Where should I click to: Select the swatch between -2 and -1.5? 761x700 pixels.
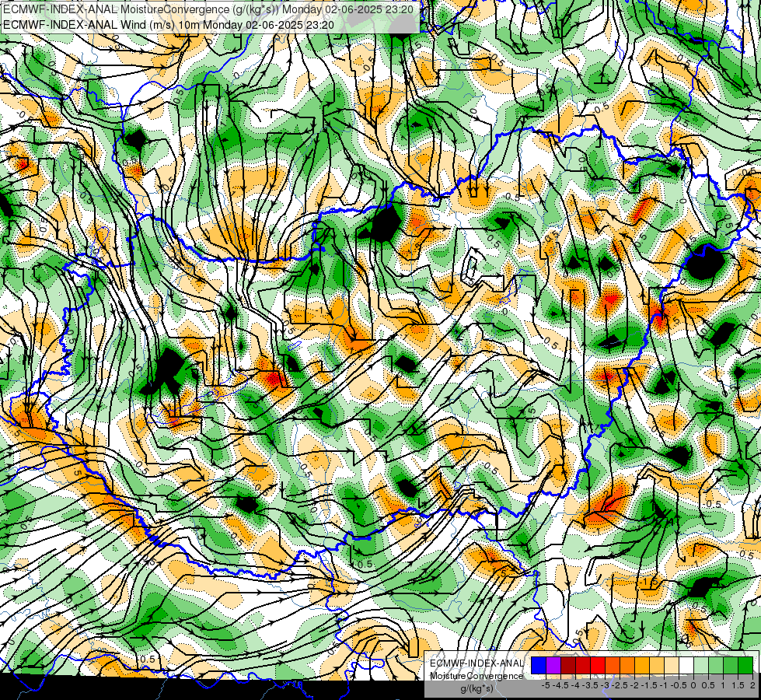click(641, 666)
